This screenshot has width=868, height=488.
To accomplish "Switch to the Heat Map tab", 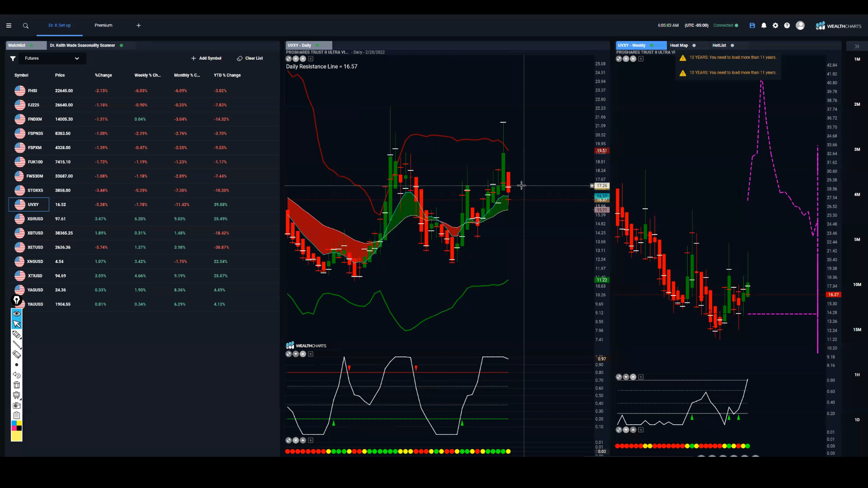I will point(679,45).
